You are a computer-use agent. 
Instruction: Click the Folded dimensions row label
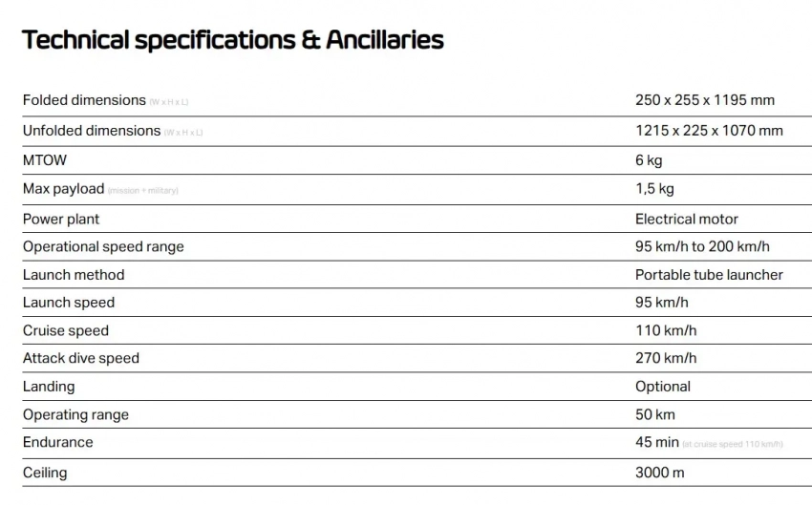tap(84, 100)
